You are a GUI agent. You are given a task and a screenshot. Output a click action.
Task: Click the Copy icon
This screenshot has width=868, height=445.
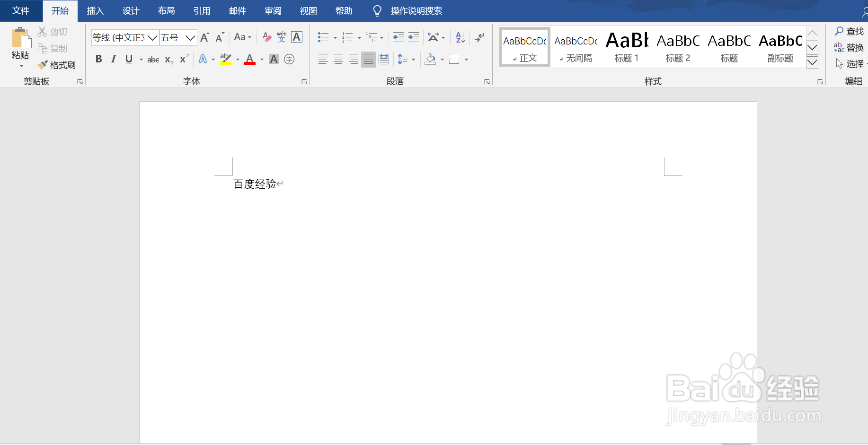(42, 48)
